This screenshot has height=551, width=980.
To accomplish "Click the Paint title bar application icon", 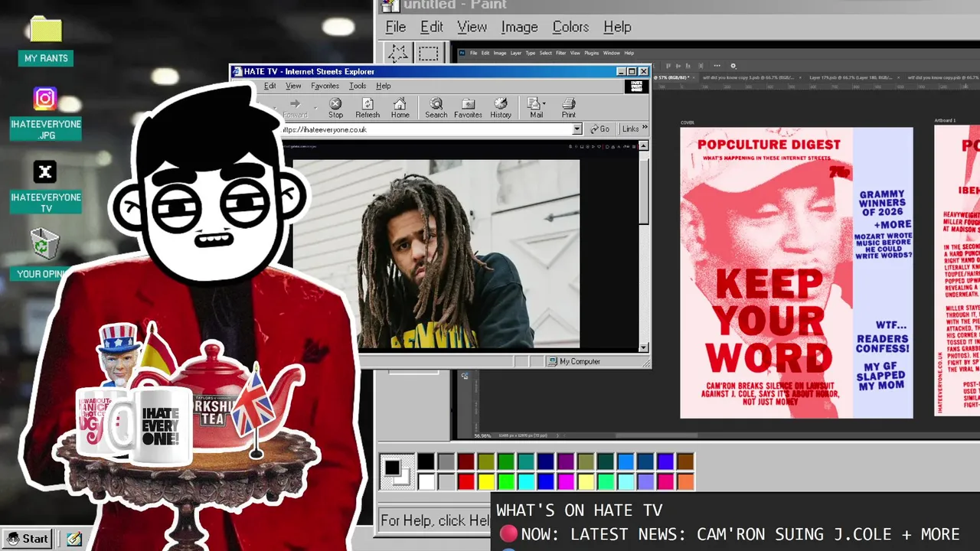I will pos(390,6).
